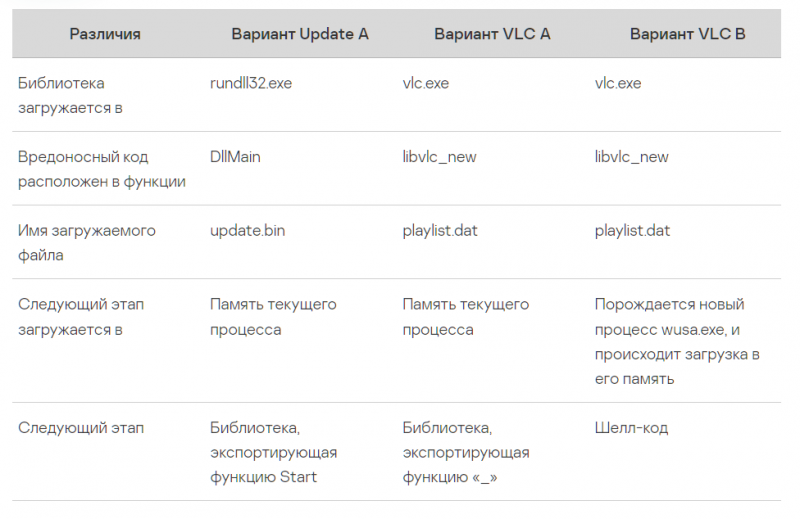Click the "DllMain" function cell
The height and width of the screenshot is (519, 800).
236,157
